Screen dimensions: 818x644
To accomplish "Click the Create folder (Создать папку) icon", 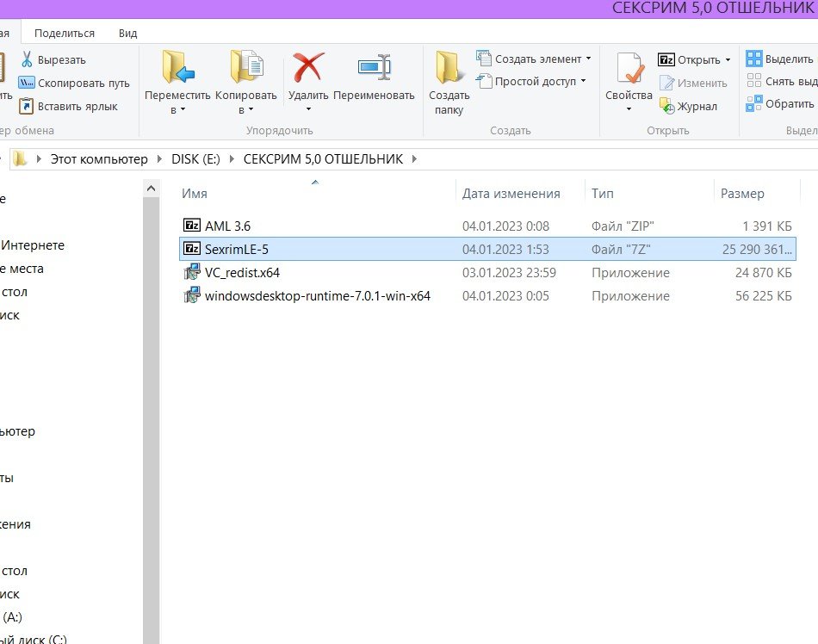I will point(449,68).
